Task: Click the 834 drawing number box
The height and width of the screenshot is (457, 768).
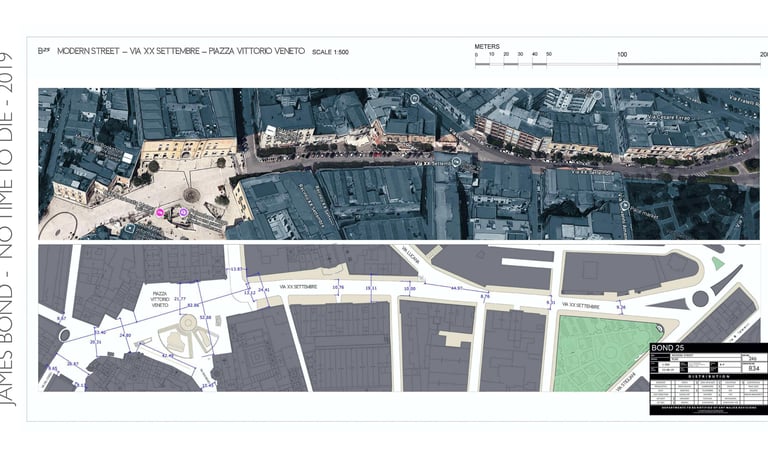Action: point(754,368)
